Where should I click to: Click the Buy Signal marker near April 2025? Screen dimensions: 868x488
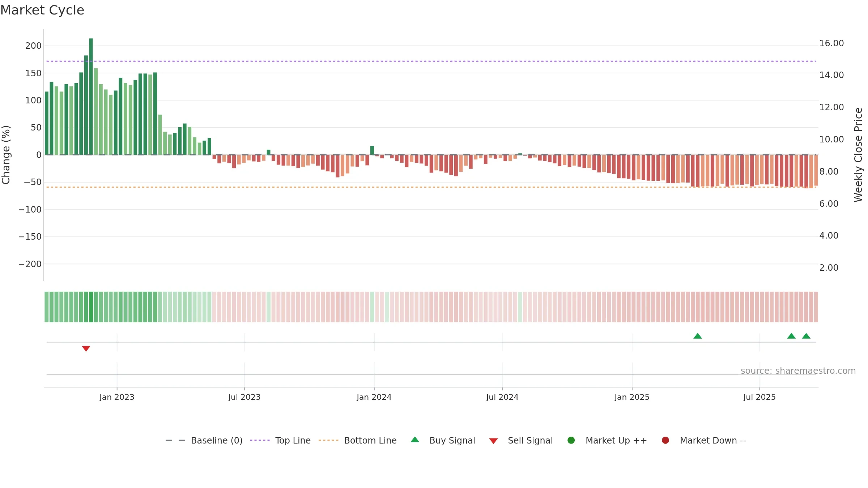698,336
